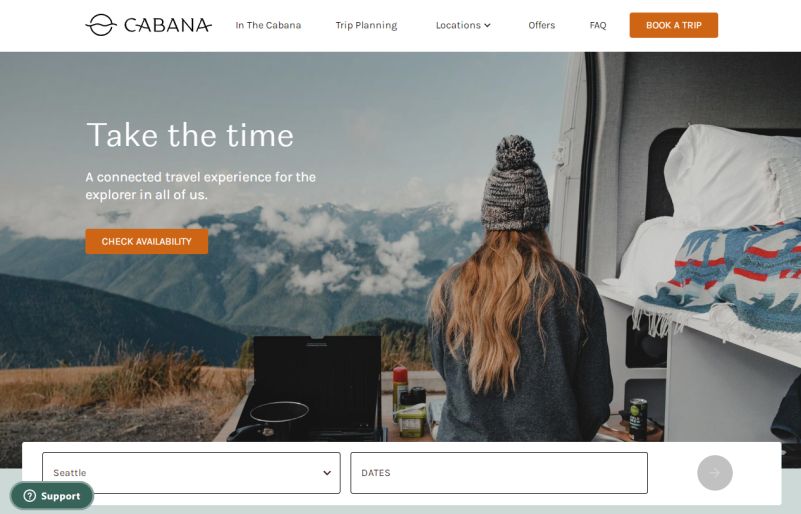Open the Seattle location dropdown
This screenshot has width=801, height=514.
[x=191, y=473]
